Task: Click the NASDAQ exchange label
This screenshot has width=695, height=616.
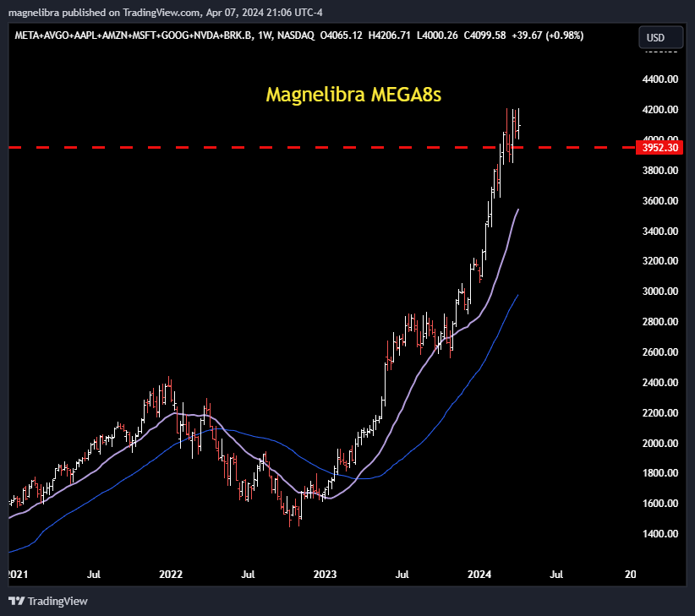Action: (x=296, y=35)
